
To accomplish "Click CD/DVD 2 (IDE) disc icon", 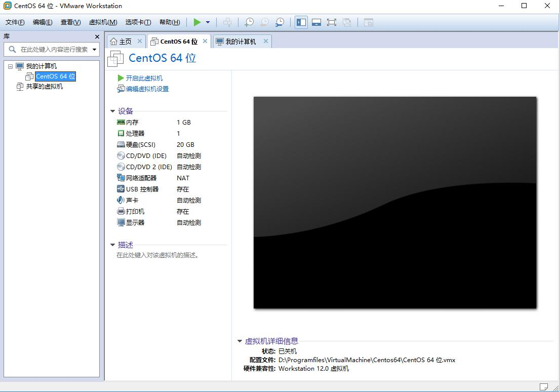I will tap(121, 167).
